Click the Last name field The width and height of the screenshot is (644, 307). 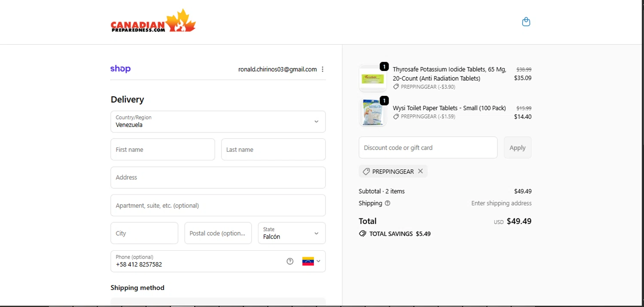pos(273,150)
